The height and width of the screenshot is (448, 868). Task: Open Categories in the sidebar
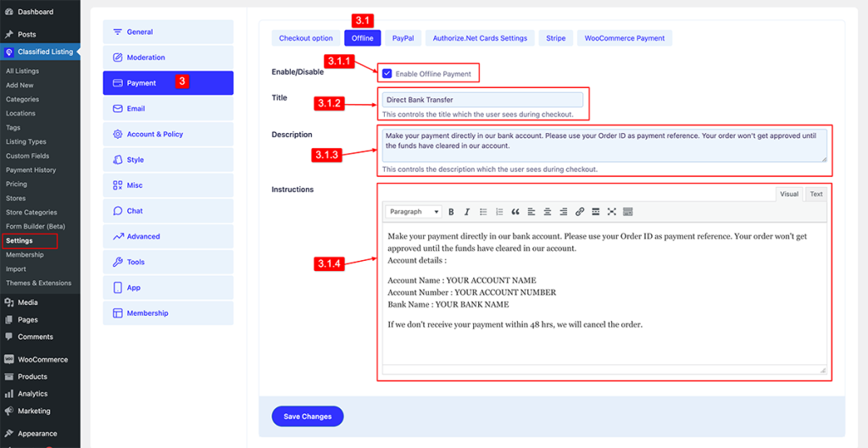point(22,100)
